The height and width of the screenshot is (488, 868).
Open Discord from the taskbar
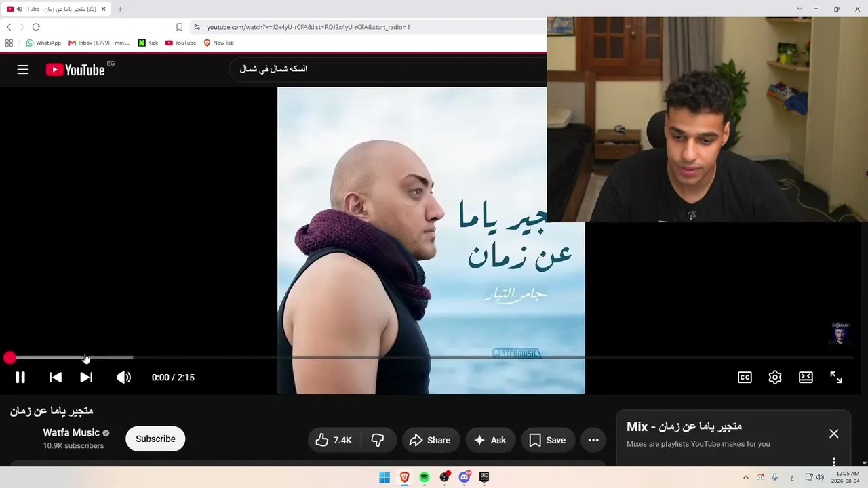coord(465,477)
